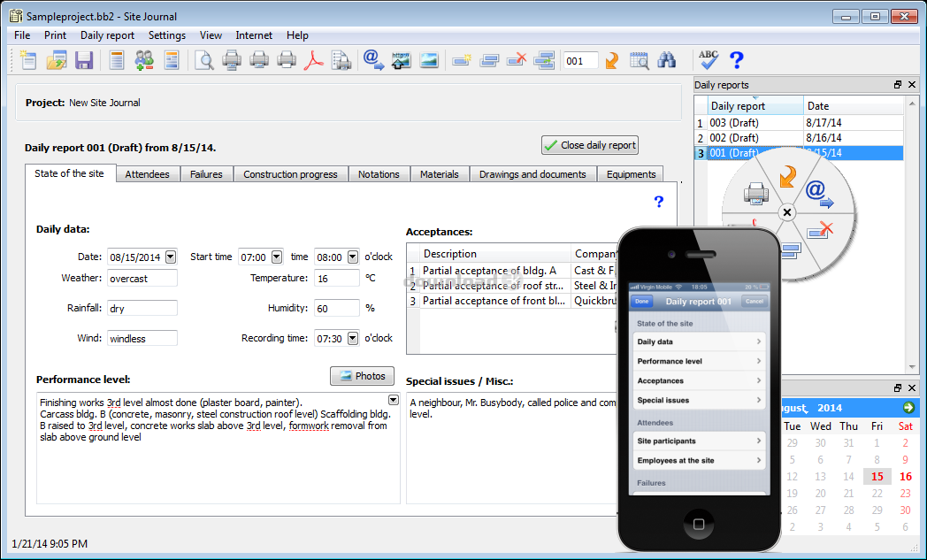This screenshot has height=560, width=927.
Task: Click the Close daily report button
Action: (x=589, y=145)
